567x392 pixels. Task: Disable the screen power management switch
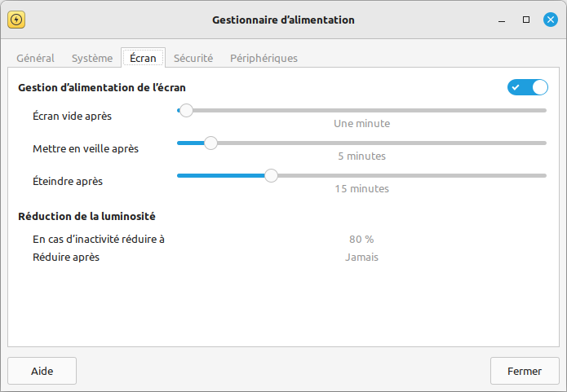[x=528, y=87]
